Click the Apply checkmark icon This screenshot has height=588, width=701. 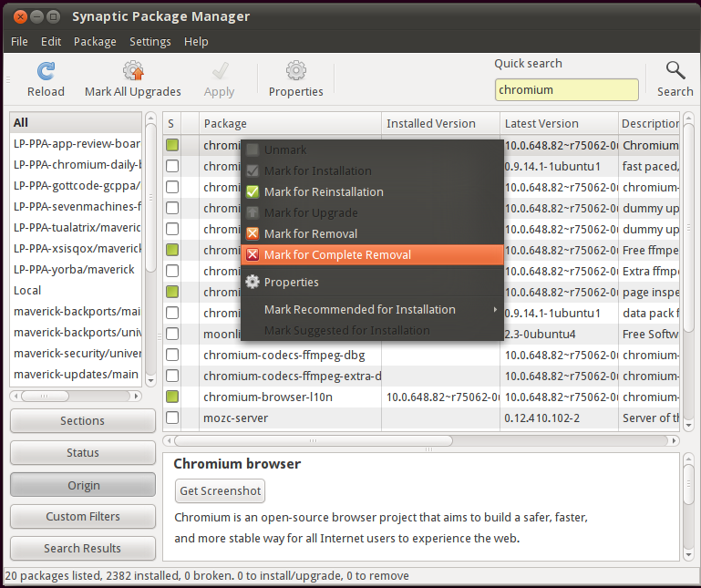pos(220,70)
